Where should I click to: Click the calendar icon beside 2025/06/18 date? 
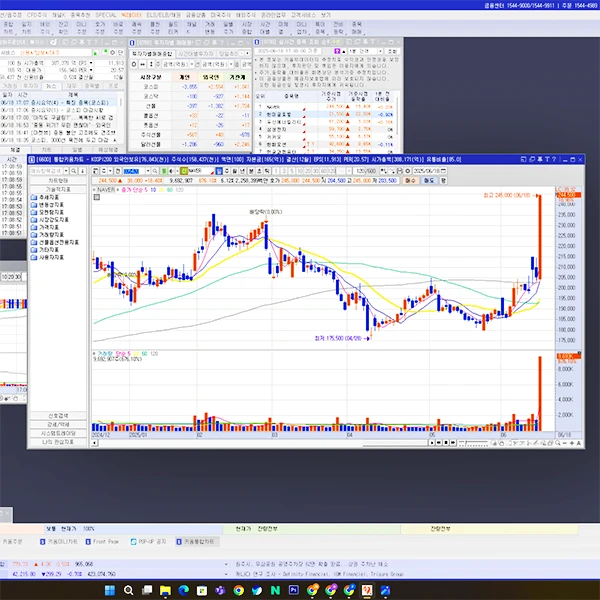(x=443, y=171)
